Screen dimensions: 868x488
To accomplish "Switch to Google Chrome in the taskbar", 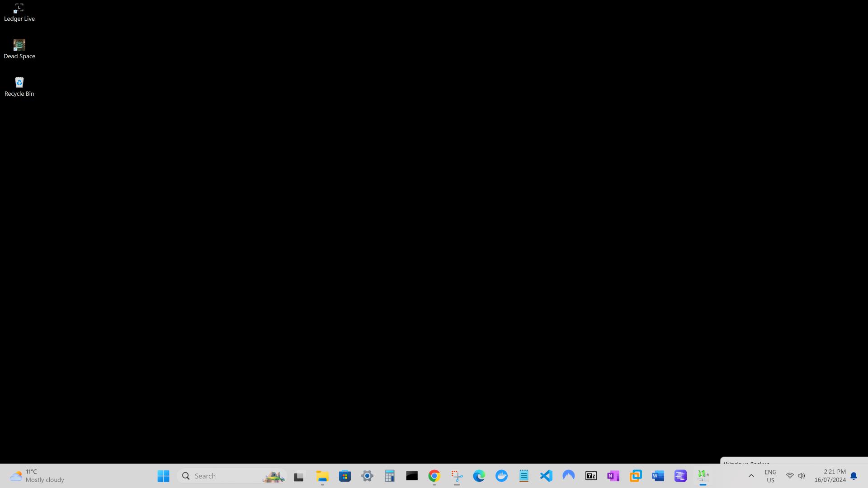I will coord(434,476).
